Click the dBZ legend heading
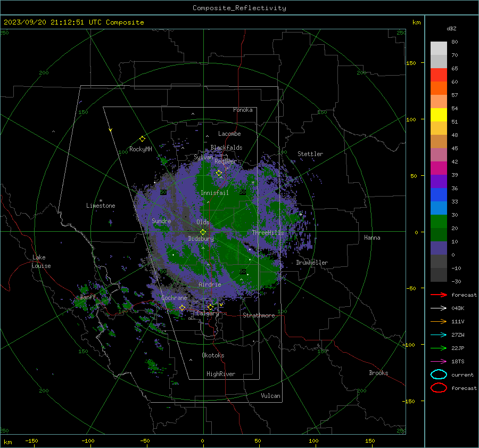This screenshot has width=479, height=448. 451,29
